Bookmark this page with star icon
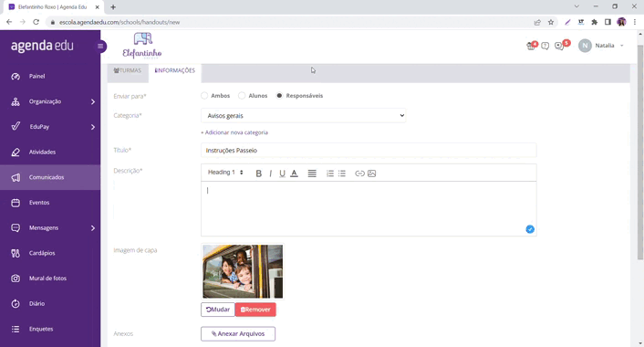Image resolution: width=644 pixels, height=347 pixels. click(551, 22)
